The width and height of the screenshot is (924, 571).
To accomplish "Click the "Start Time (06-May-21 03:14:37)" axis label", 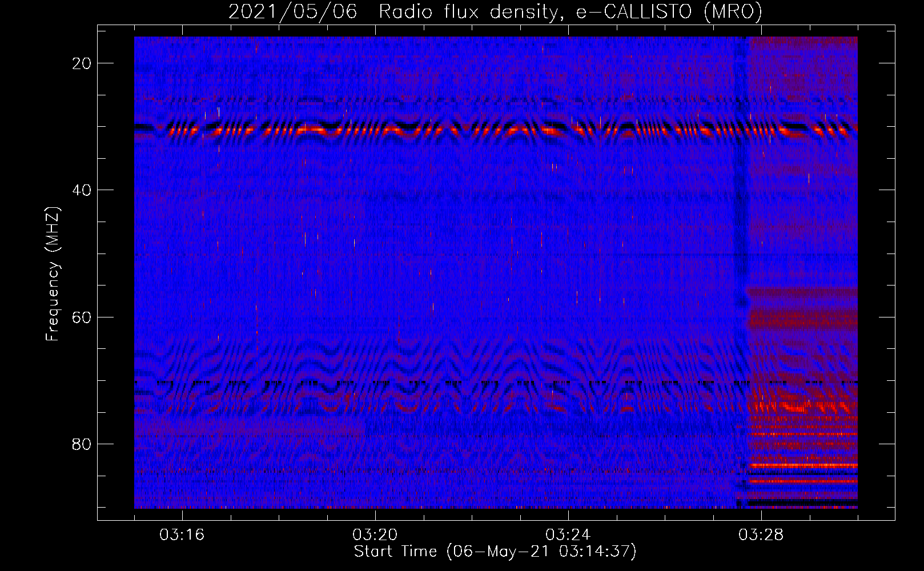I will (495, 552).
